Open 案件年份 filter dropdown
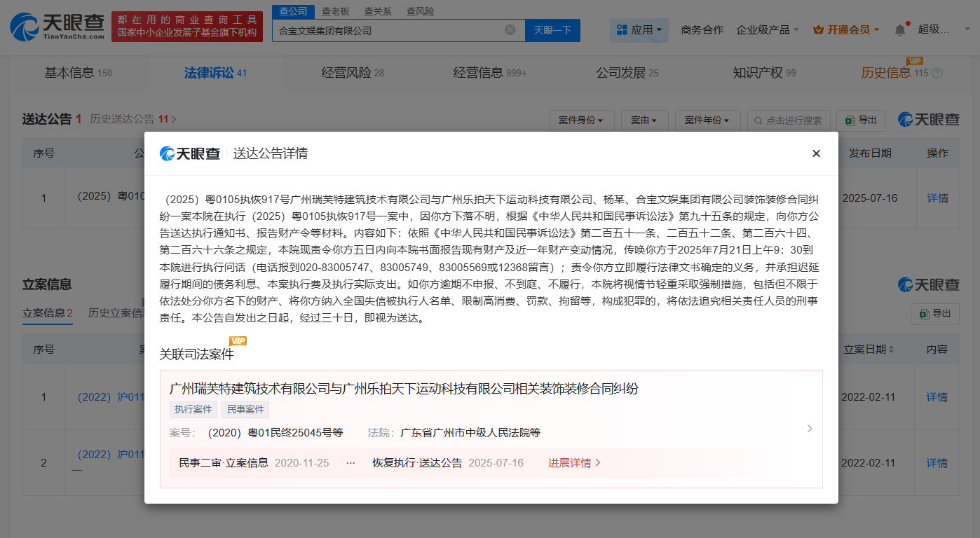Viewport: 980px width, 538px height. pos(707,120)
